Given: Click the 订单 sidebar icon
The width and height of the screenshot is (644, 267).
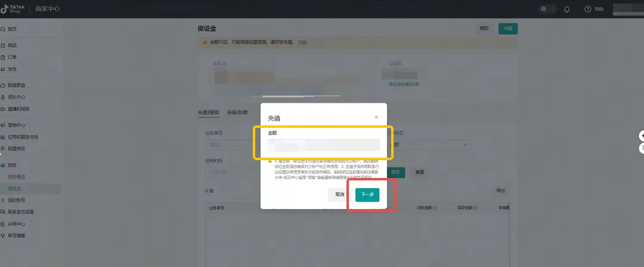Looking at the screenshot, I should click(3, 57).
